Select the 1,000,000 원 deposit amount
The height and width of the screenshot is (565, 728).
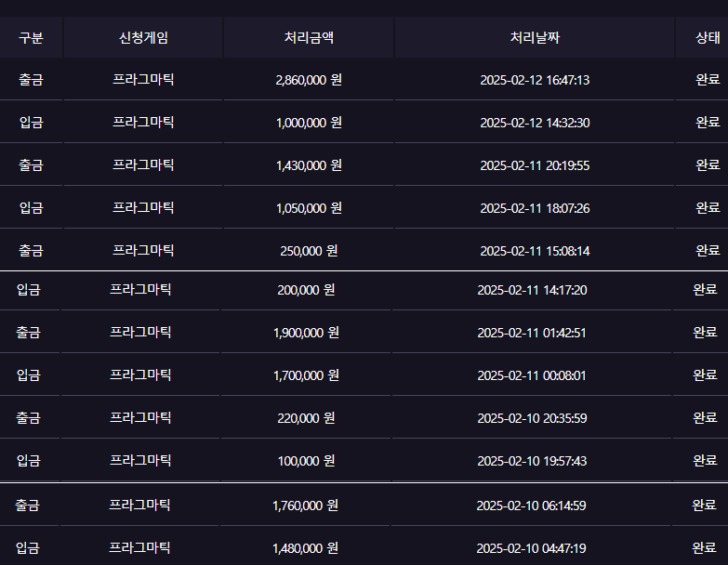309,123
